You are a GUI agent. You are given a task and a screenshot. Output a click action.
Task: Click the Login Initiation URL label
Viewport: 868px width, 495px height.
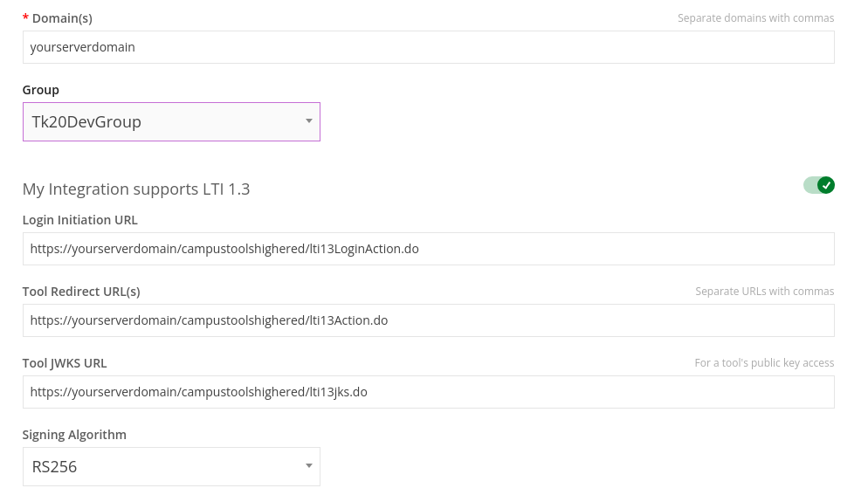click(80, 220)
